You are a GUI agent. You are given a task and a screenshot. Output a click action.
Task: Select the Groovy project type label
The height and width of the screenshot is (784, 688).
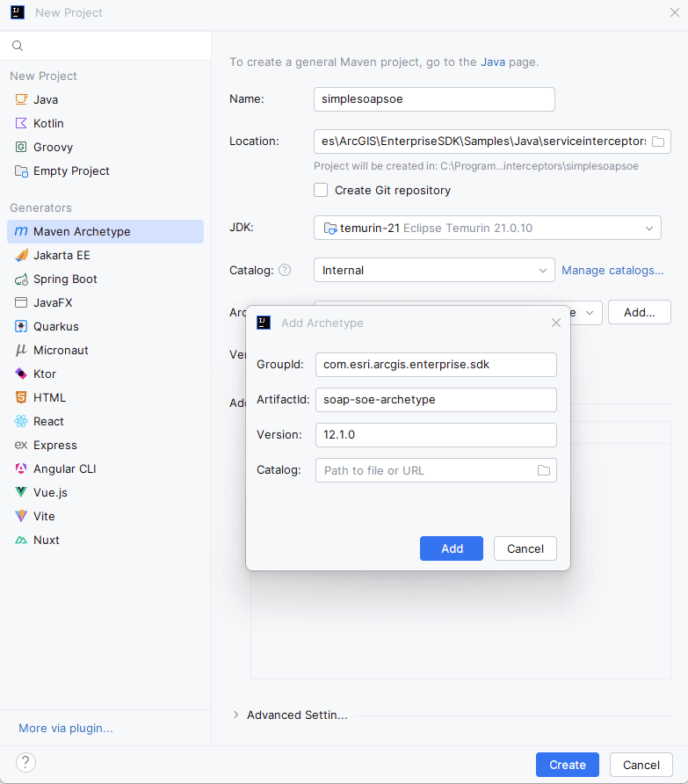[x=53, y=147]
